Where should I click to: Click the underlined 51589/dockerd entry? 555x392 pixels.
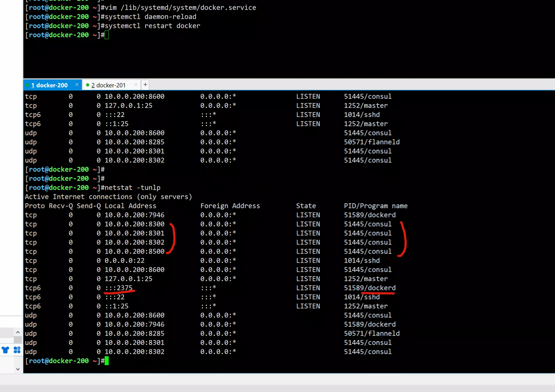click(370, 288)
